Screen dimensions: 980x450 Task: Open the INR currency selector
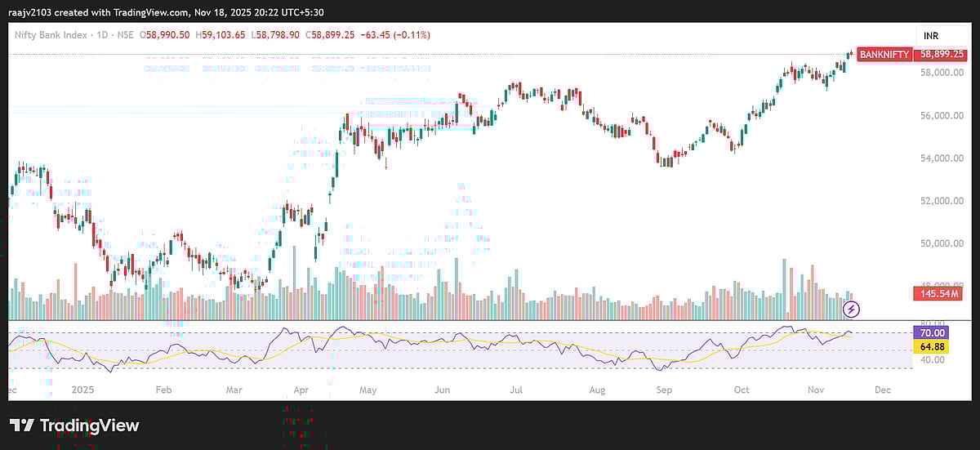[931, 36]
